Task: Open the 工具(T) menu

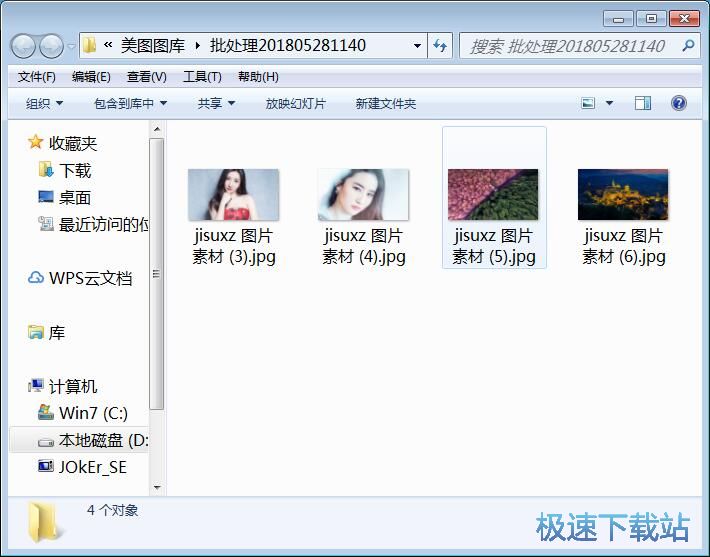Action: (202, 77)
